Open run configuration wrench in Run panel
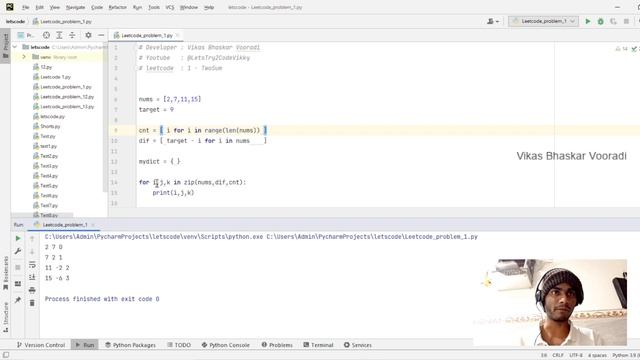Screen dimensions: 640x360 pyautogui.click(x=18, y=251)
